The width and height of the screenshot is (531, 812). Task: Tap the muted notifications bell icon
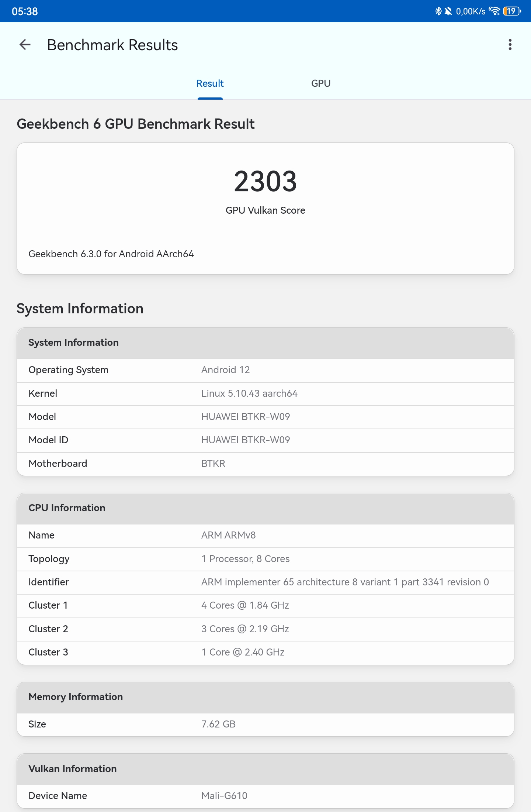(x=448, y=11)
